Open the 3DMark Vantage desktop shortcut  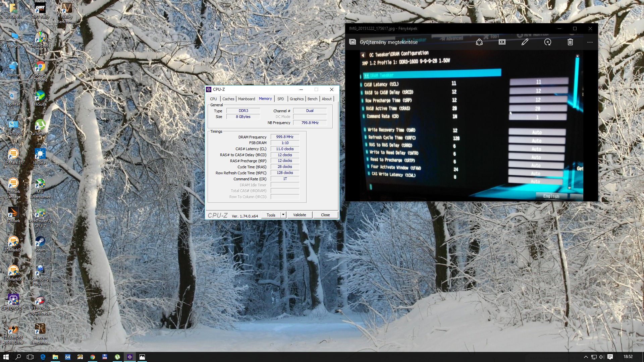tap(13, 188)
